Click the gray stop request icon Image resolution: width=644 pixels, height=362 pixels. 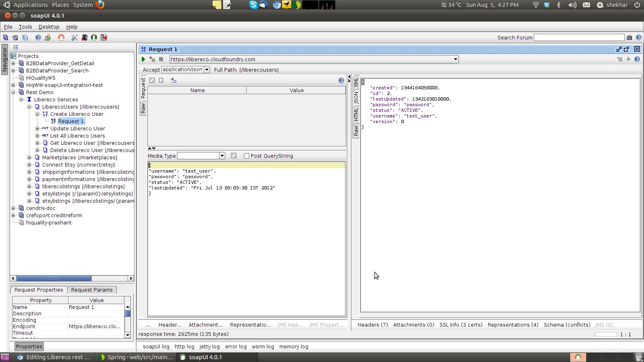pyautogui.click(x=161, y=59)
